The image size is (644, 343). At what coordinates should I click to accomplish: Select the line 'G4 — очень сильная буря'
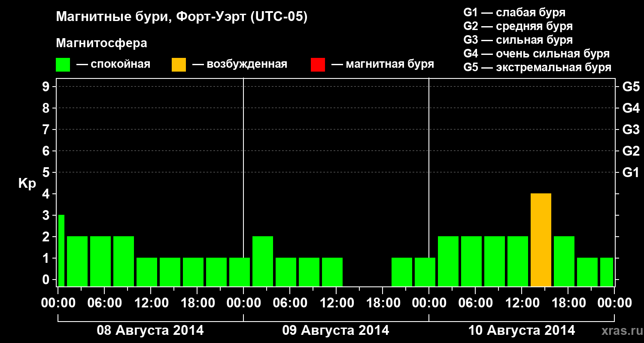pos(537,54)
